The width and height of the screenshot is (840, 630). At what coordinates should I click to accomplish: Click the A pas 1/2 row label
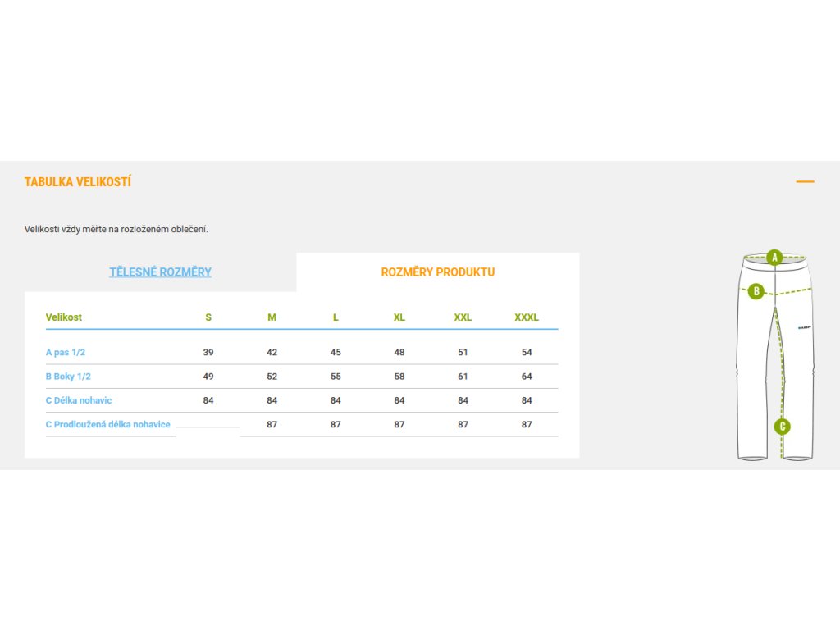(66, 353)
